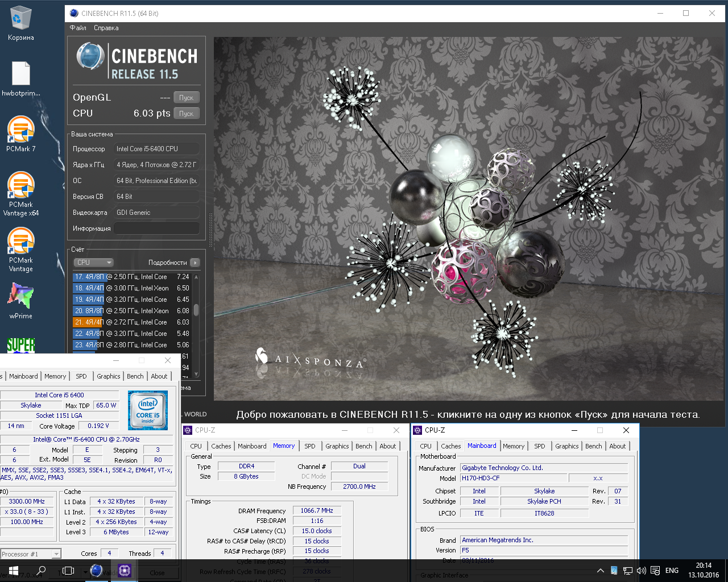Click the Процессор field Intel Core i5-6400 CPU
Screen dimensions: 728x582
coord(156,149)
